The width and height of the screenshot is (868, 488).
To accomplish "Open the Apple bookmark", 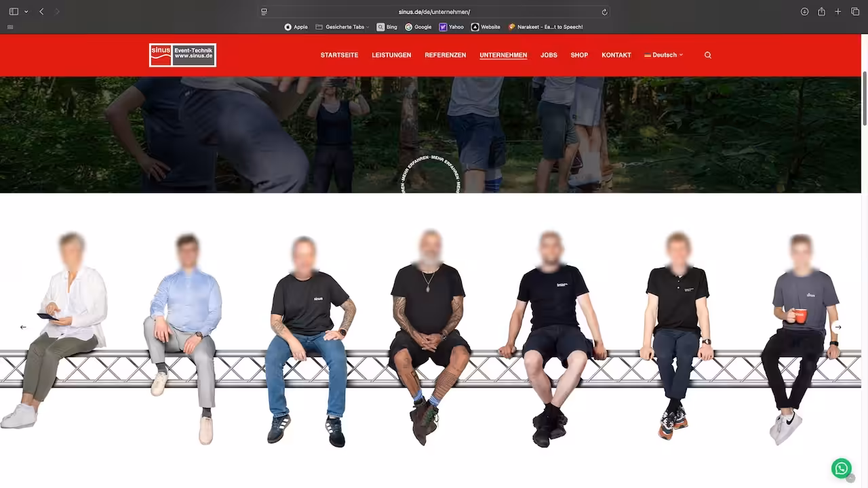I will (x=296, y=27).
